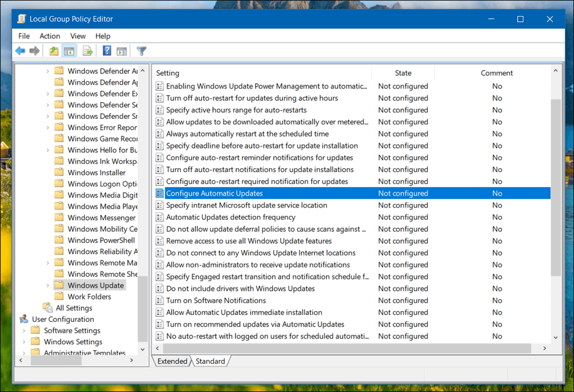The height and width of the screenshot is (392, 574).
Task: Sort by the Setting column header
Action: point(262,73)
